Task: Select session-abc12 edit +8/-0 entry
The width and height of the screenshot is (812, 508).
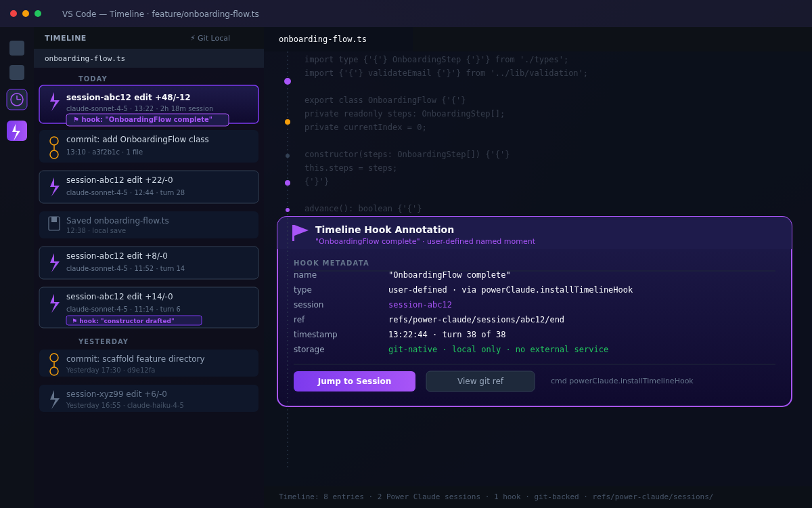Action: [149, 263]
